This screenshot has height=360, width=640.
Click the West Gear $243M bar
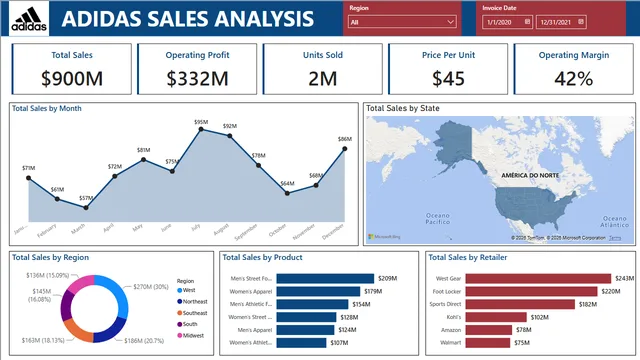pos(538,278)
